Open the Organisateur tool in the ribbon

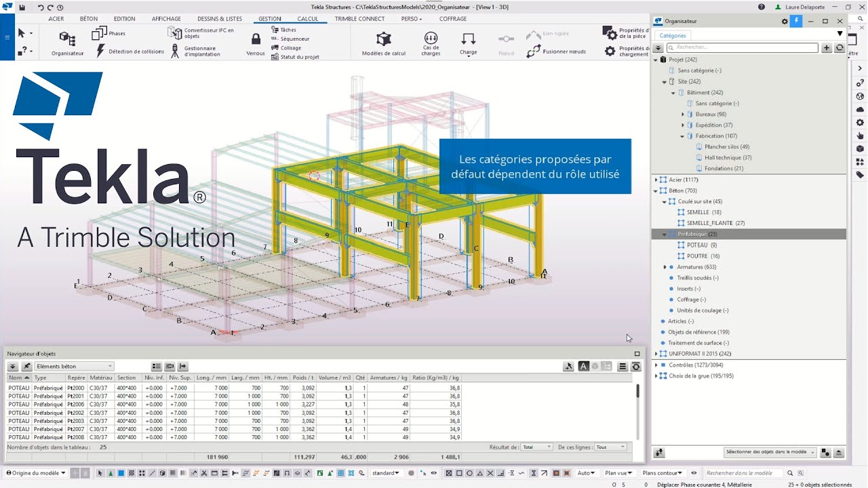(67, 43)
